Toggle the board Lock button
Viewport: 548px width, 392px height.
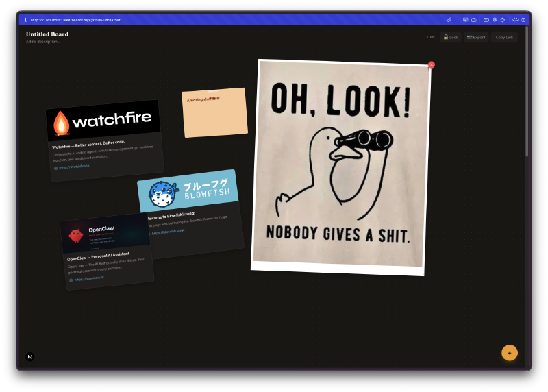451,37
